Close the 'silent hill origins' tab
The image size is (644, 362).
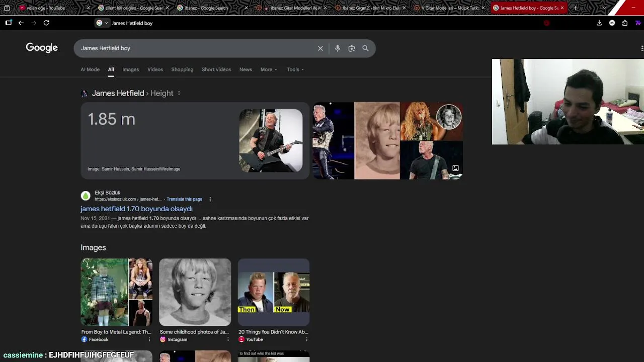(167, 8)
